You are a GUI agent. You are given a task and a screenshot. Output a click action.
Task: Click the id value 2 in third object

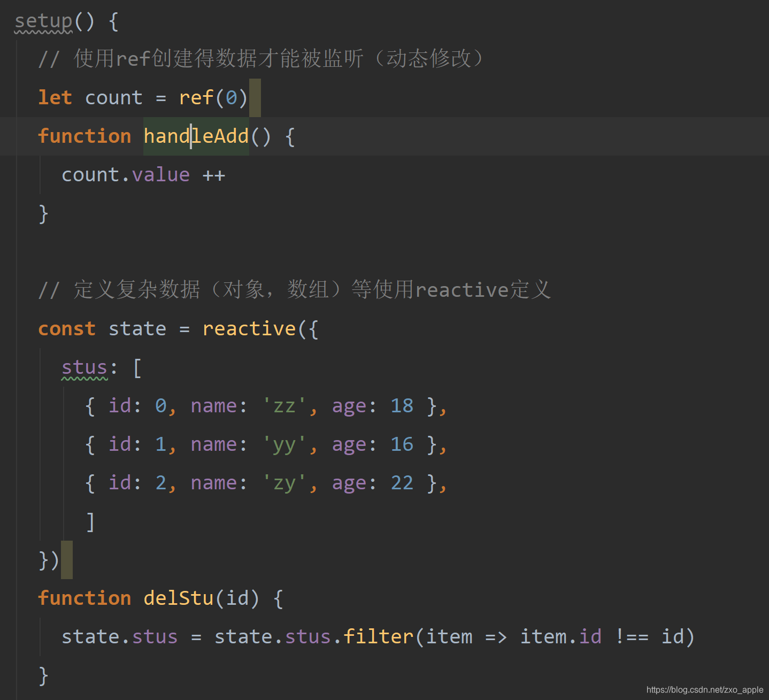click(x=161, y=483)
